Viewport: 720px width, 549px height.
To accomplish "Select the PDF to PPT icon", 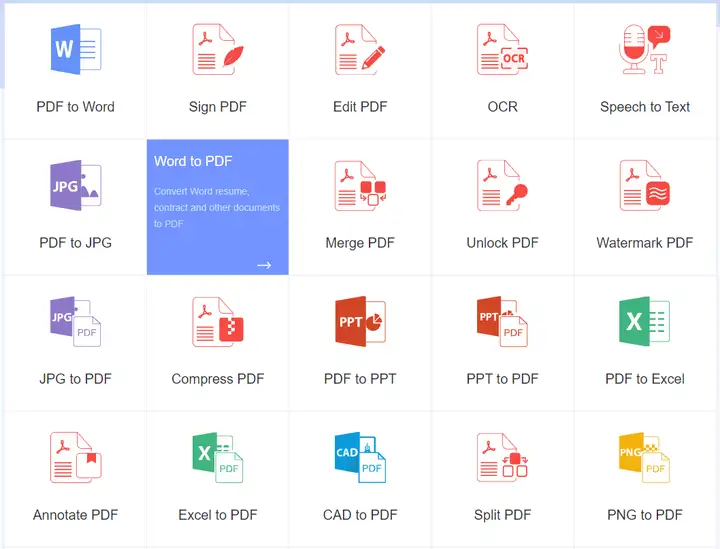I will click(x=360, y=321).
